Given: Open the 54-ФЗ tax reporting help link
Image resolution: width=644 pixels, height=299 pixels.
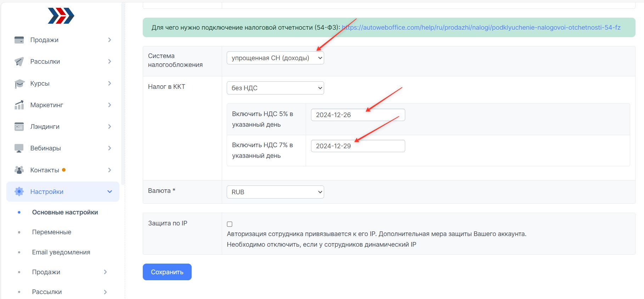Looking at the screenshot, I should click(x=481, y=28).
